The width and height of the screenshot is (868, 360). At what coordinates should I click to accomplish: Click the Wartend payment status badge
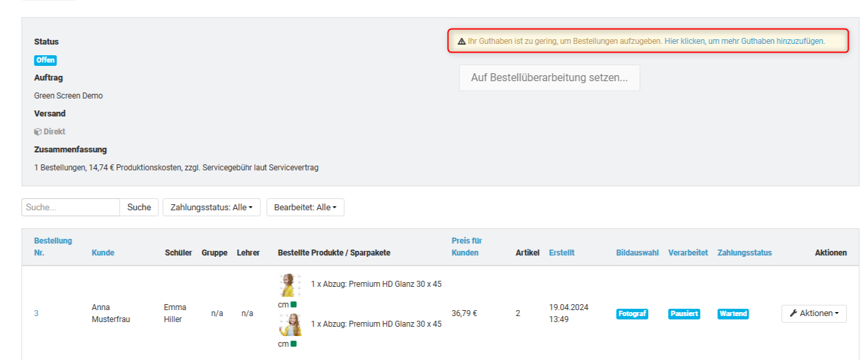[733, 313]
